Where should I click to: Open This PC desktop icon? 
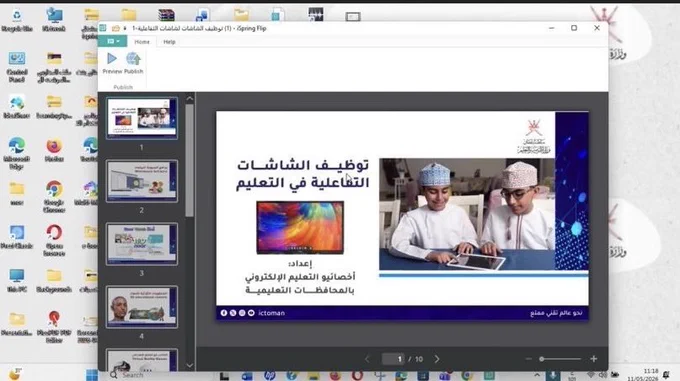(17, 280)
